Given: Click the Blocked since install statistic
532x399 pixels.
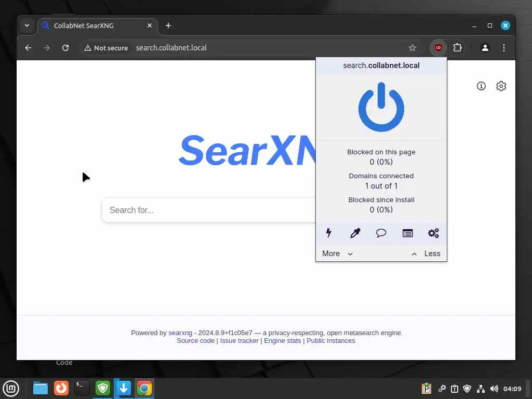Looking at the screenshot, I should (x=381, y=205).
